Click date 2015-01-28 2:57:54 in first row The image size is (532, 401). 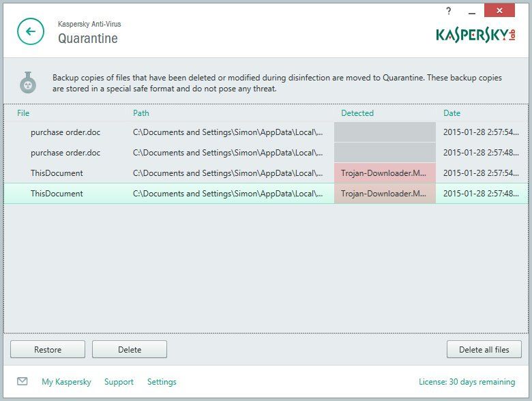tap(481, 132)
